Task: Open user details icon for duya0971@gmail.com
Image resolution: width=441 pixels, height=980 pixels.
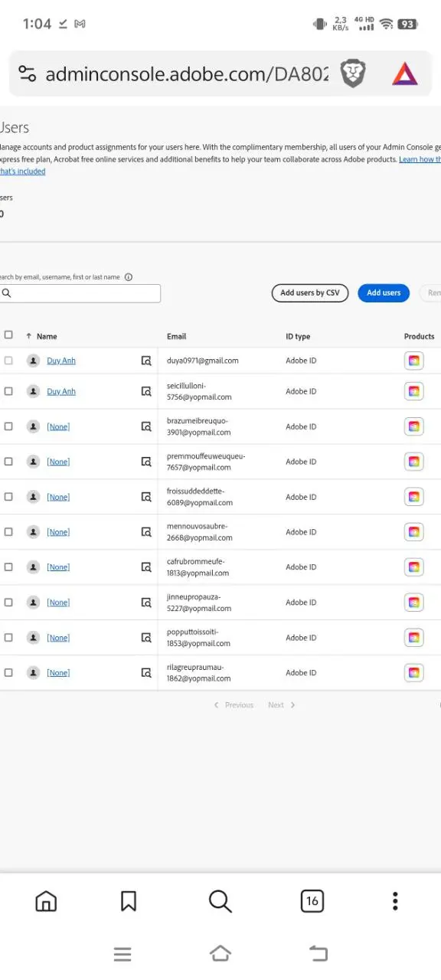Action: pyautogui.click(x=145, y=361)
